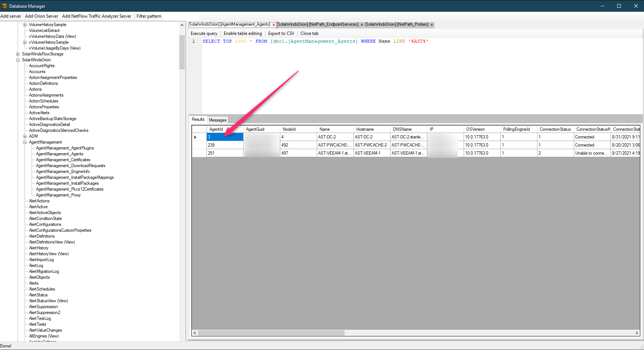Click the Hostname column header
Viewport: 644px width, 350px height.
point(372,129)
